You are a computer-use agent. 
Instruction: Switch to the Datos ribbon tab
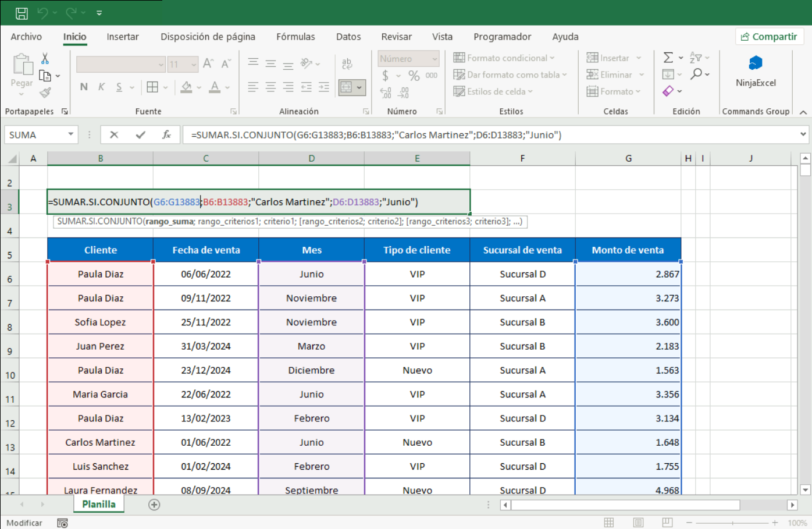pyautogui.click(x=348, y=37)
